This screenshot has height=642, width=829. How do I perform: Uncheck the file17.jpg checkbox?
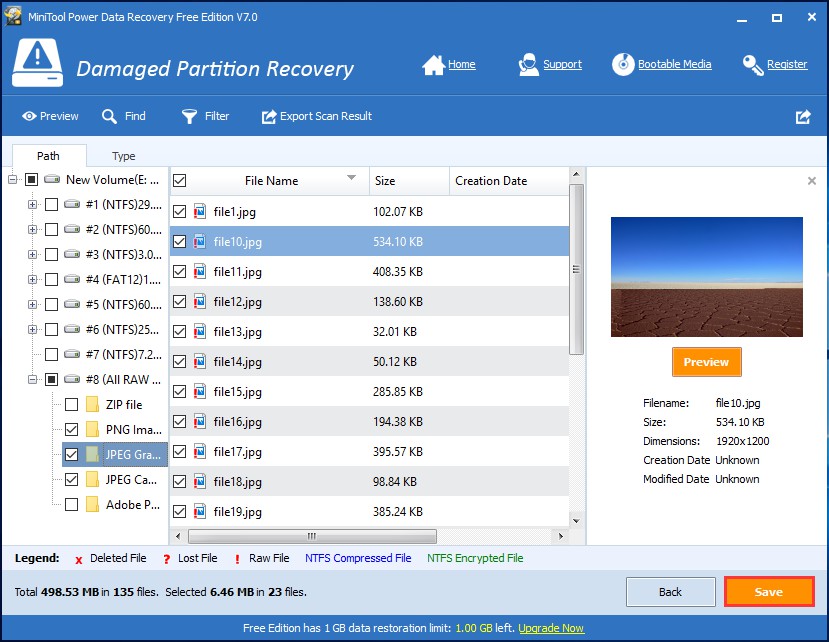(180, 452)
